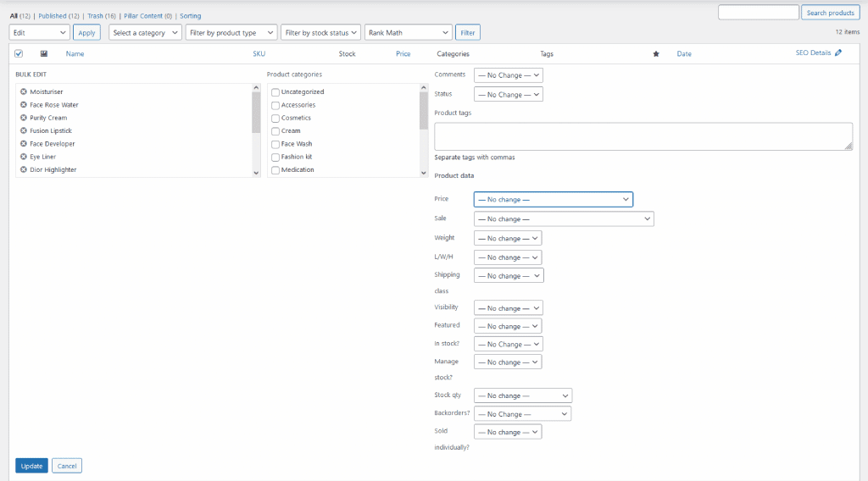The width and height of the screenshot is (868, 481).
Task: Open the In stock? dropdown
Action: 508,344
